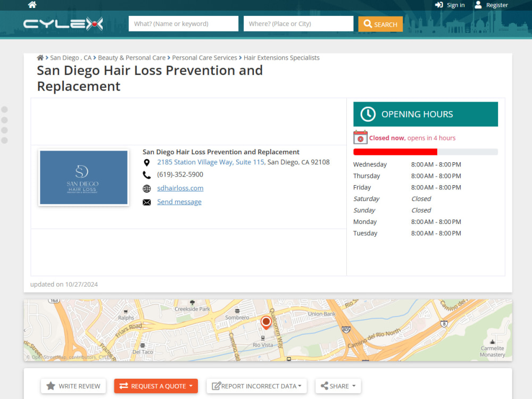Open Beauty & Personal Care breadcrumb
The height and width of the screenshot is (399, 532).
131,57
